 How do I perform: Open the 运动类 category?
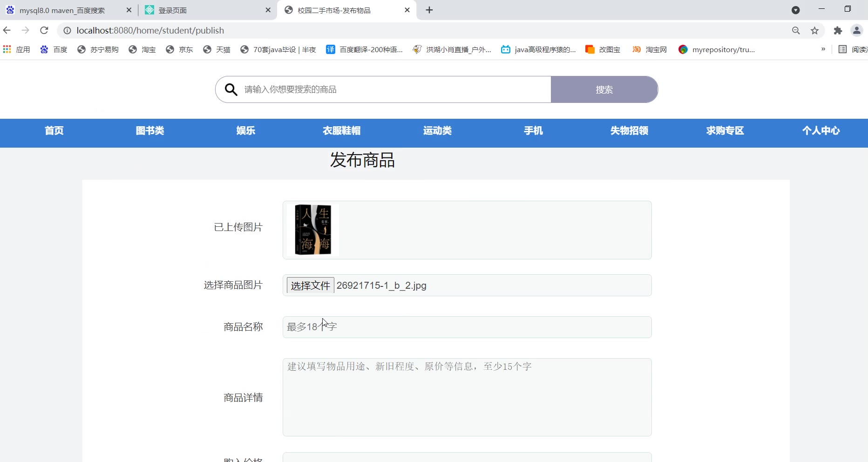(437, 131)
